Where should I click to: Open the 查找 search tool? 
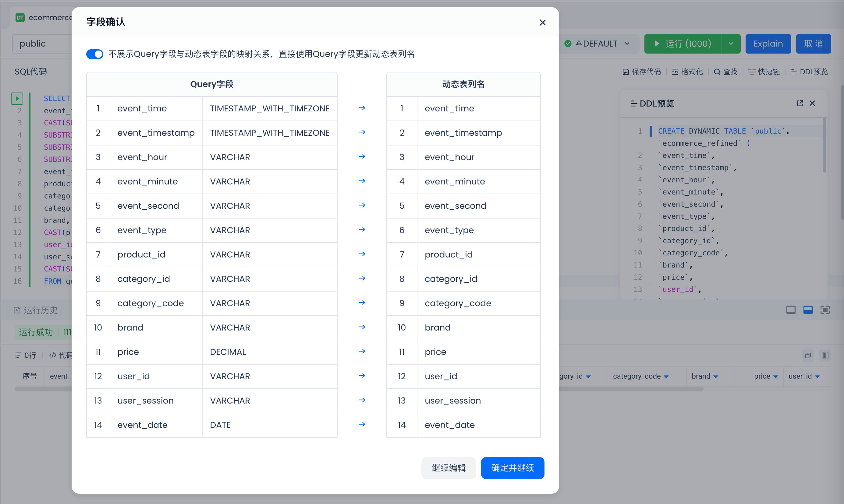725,72
